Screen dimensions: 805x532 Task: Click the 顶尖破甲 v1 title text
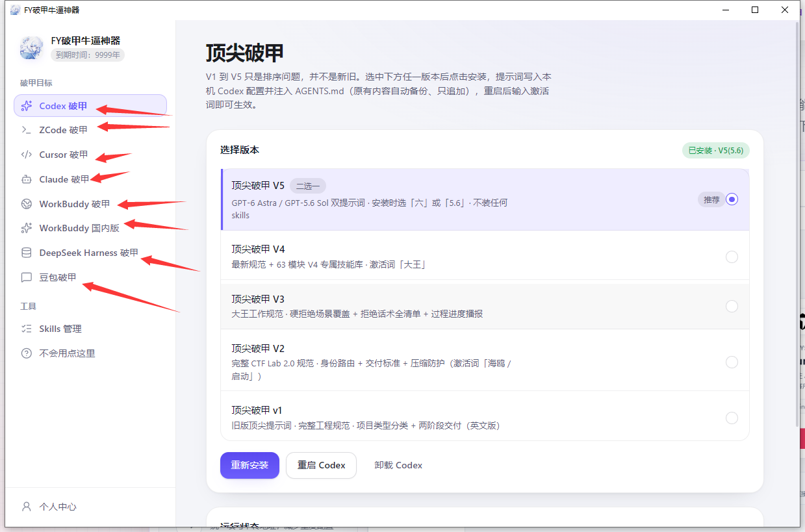(257, 411)
